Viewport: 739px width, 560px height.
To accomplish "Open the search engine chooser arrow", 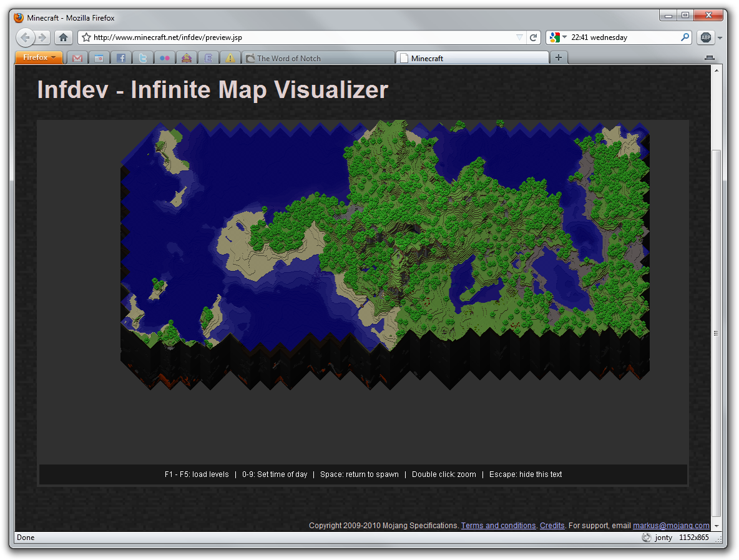I will [x=565, y=37].
